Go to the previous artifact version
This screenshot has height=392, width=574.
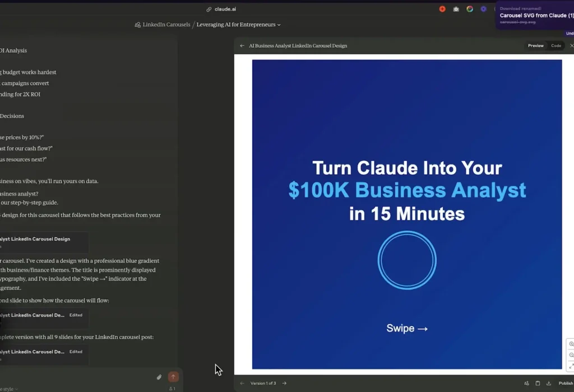coord(242,383)
